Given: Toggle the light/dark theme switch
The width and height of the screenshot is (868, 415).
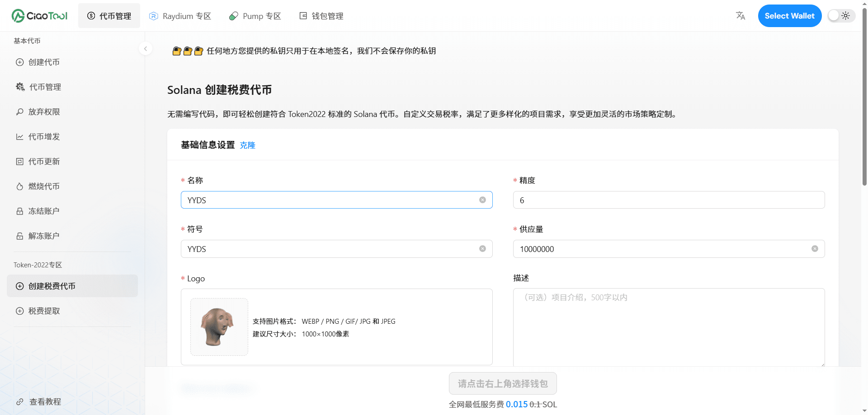Looking at the screenshot, I should point(840,16).
